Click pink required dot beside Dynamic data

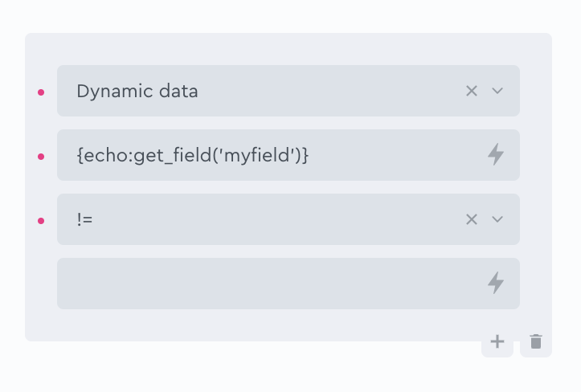tap(41, 92)
